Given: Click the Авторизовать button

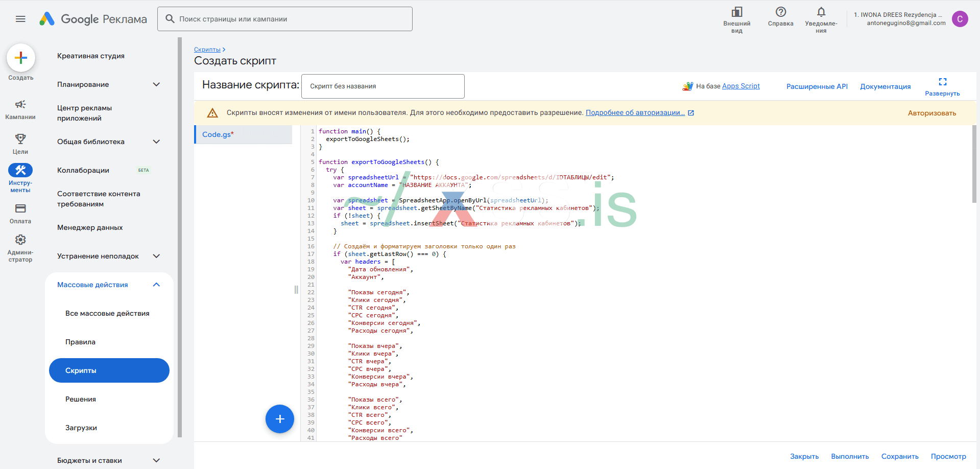Looking at the screenshot, I should pos(931,113).
